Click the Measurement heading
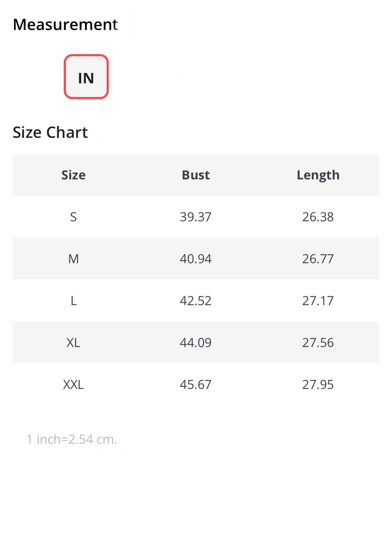This screenshot has height=540, width=392. 66,25
